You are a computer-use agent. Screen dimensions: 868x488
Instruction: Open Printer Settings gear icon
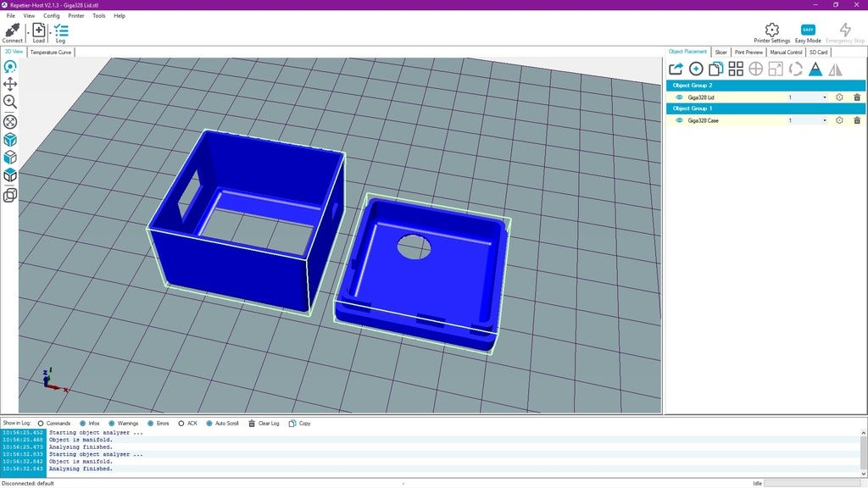pos(771,30)
